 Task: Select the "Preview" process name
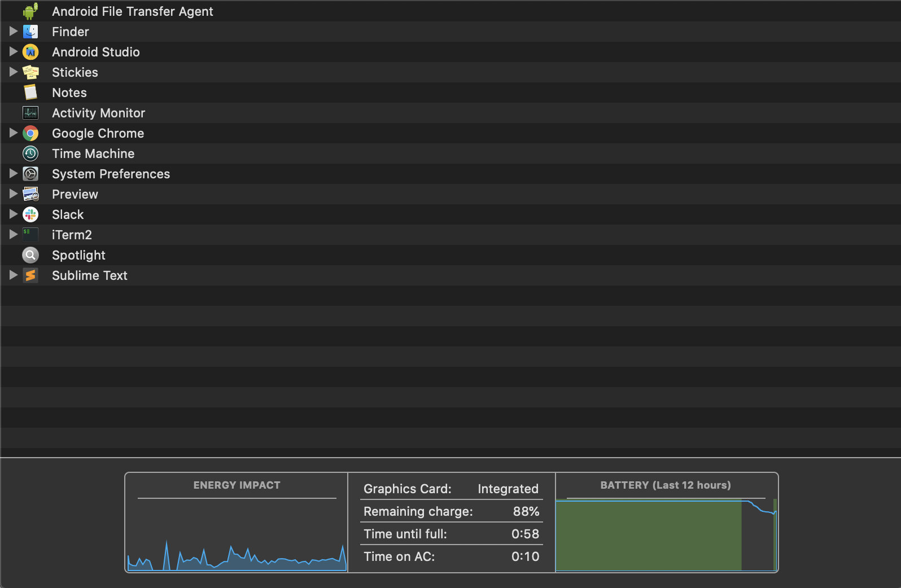pos(75,194)
